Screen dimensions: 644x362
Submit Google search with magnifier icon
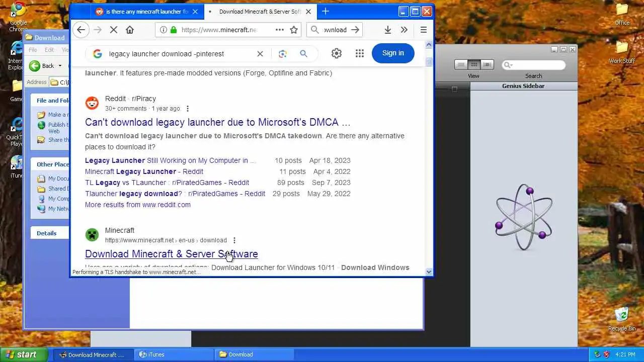(x=303, y=54)
